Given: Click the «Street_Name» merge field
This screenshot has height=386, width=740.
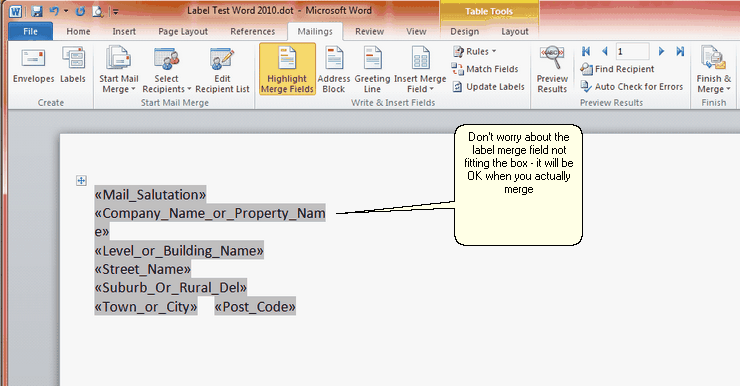Looking at the screenshot, I should (143, 269).
